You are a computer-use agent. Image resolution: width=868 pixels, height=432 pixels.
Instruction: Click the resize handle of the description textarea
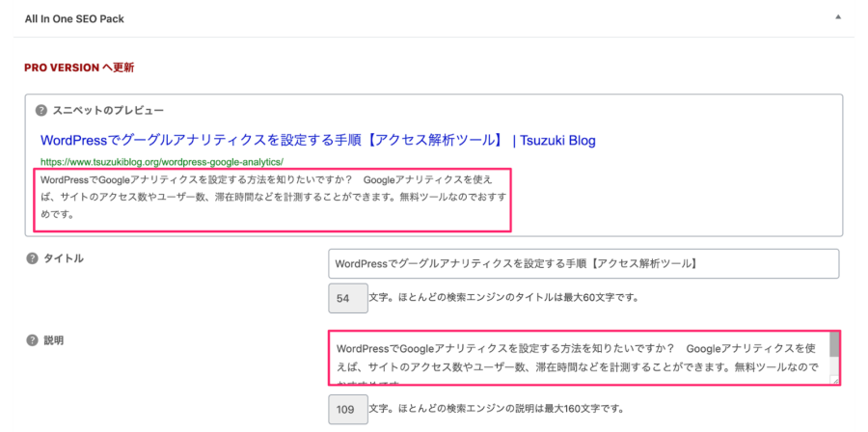(x=835, y=380)
